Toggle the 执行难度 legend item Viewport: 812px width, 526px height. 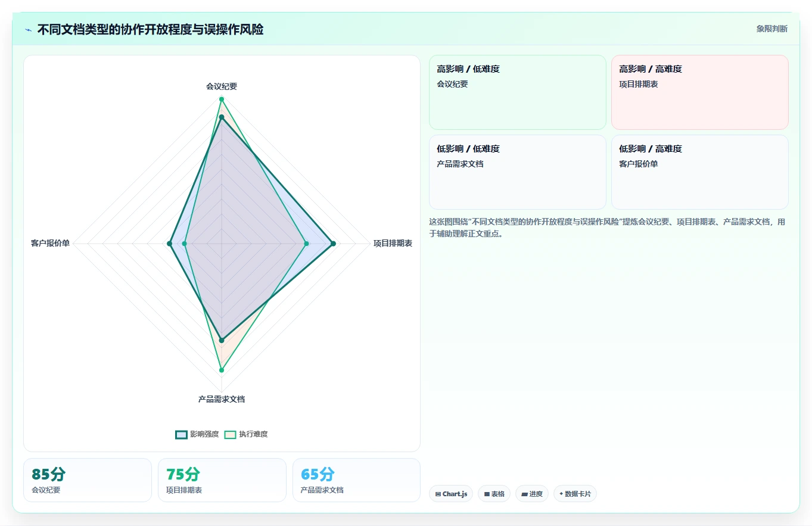point(246,434)
